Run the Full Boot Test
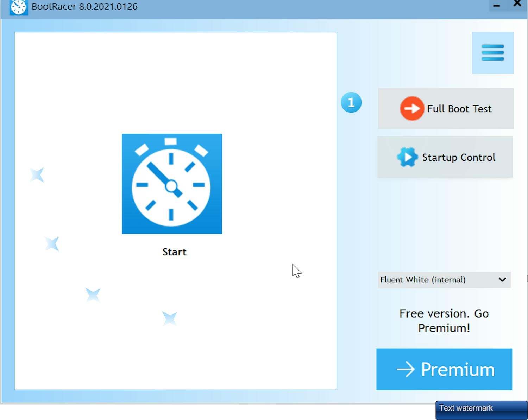 pos(446,108)
